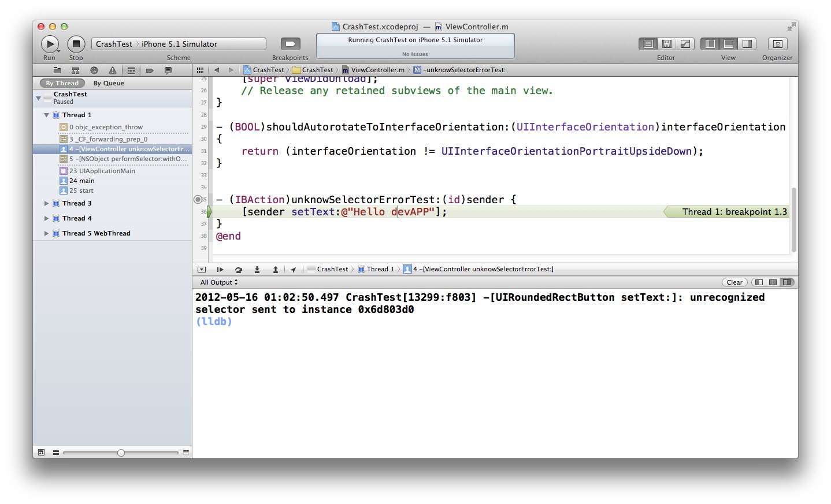Open the Issue navigator warning icon
This screenshot has width=831, height=504.
(113, 70)
